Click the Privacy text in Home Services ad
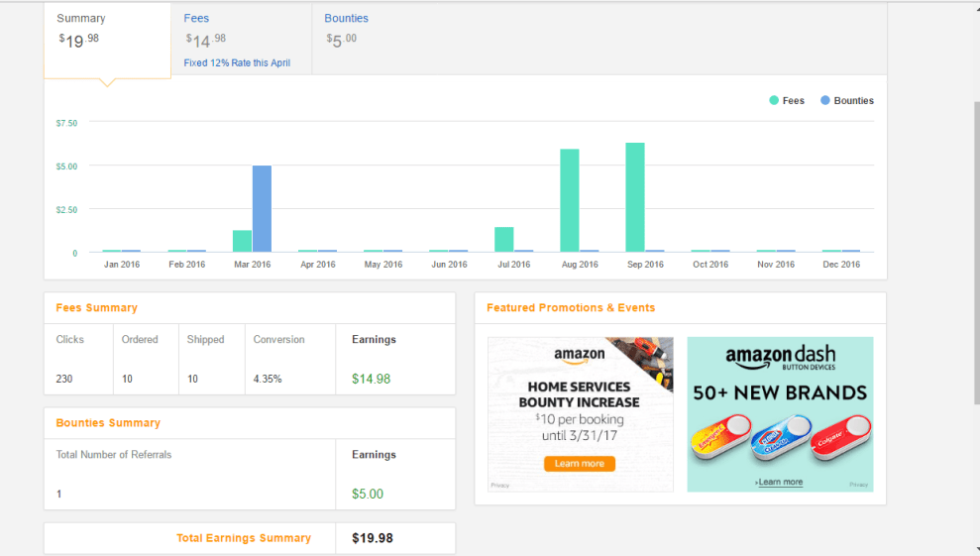Viewport: 980px width, 556px height. click(500, 486)
